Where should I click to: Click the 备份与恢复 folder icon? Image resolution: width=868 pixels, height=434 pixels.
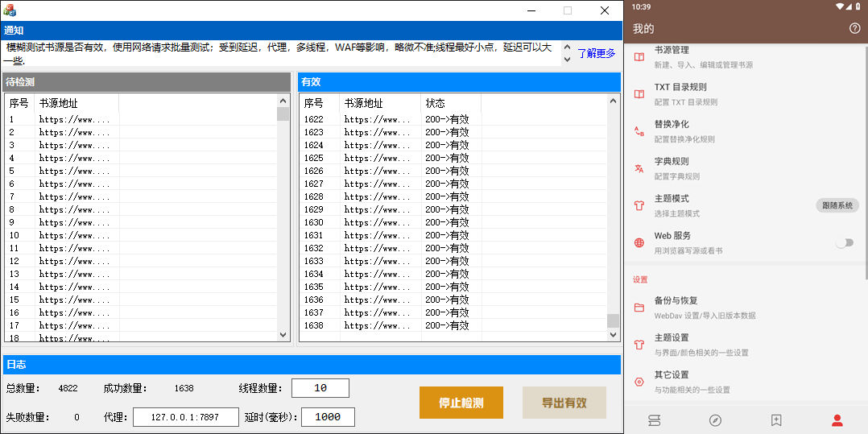(x=639, y=308)
